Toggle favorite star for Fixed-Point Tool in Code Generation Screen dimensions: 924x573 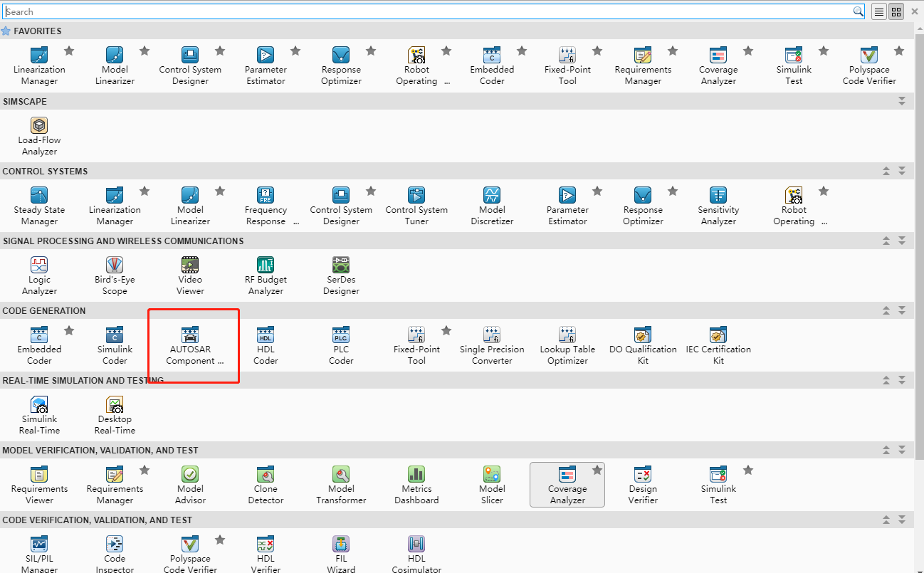point(446,330)
